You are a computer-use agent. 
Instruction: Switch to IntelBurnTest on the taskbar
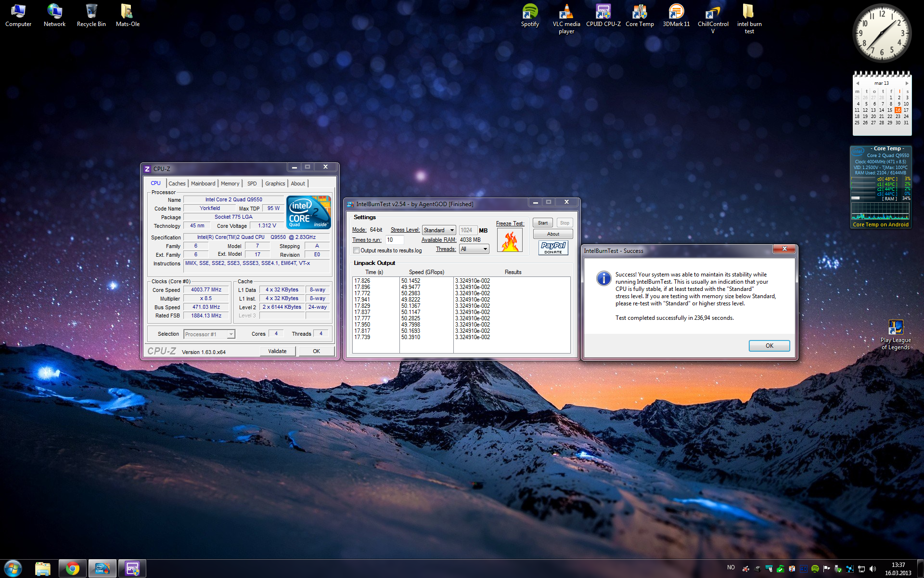(103, 569)
